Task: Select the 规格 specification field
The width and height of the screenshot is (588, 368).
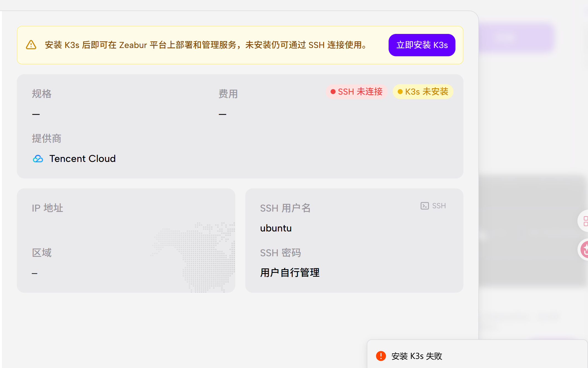Action: pos(41,94)
